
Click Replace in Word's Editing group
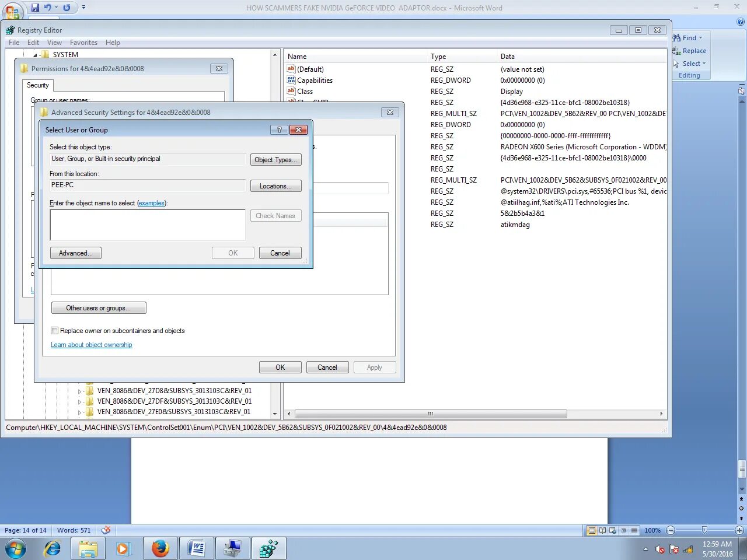[x=689, y=51]
